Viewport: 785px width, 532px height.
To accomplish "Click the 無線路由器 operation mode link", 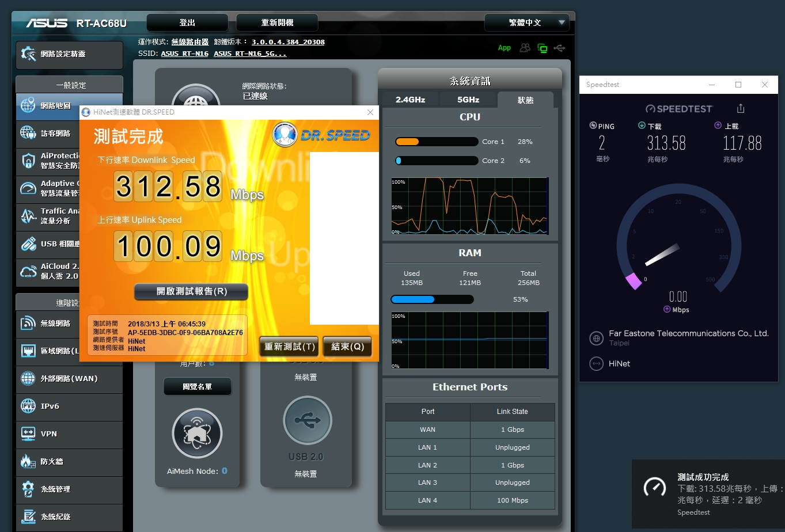I will pos(190,42).
